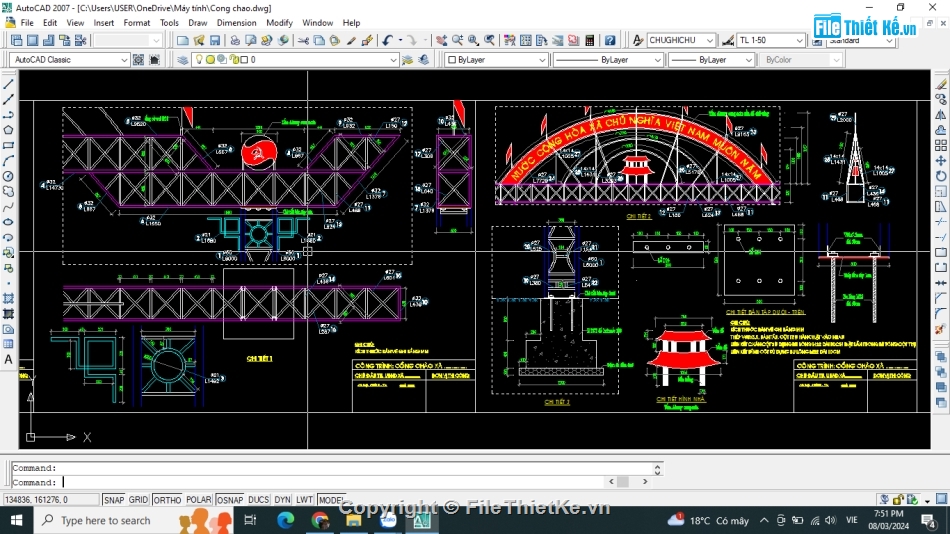950x534 pixels.
Task: Select the Rectangle draw tool
Action: pos(8,145)
